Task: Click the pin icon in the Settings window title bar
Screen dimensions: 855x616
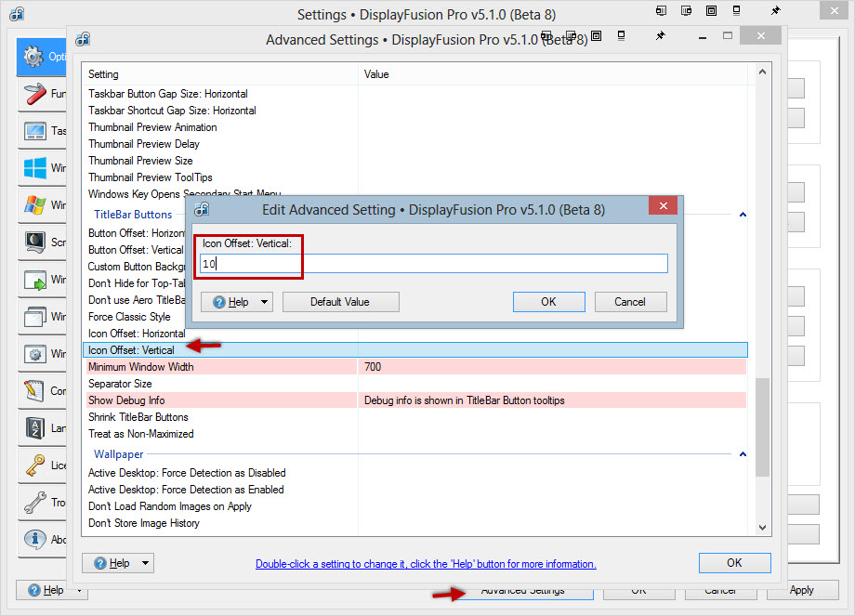Action: (775, 11)
